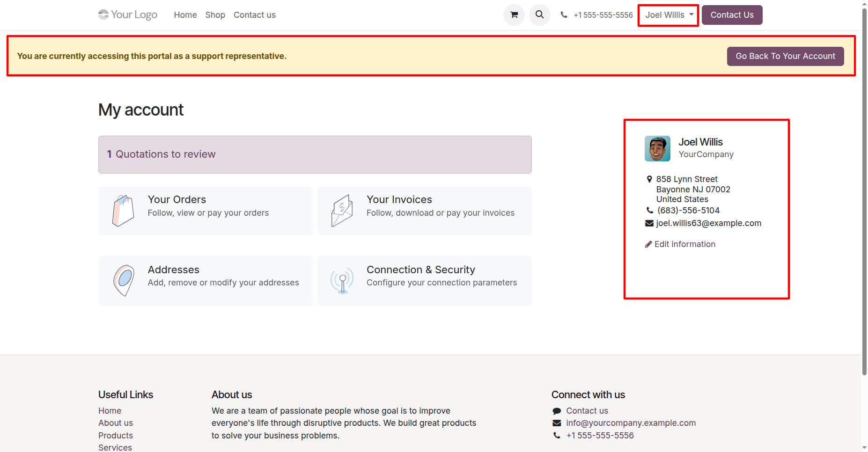Viewport: 868px width, 452px height.
Task: Click footer Products link
Action: (116, 436)
